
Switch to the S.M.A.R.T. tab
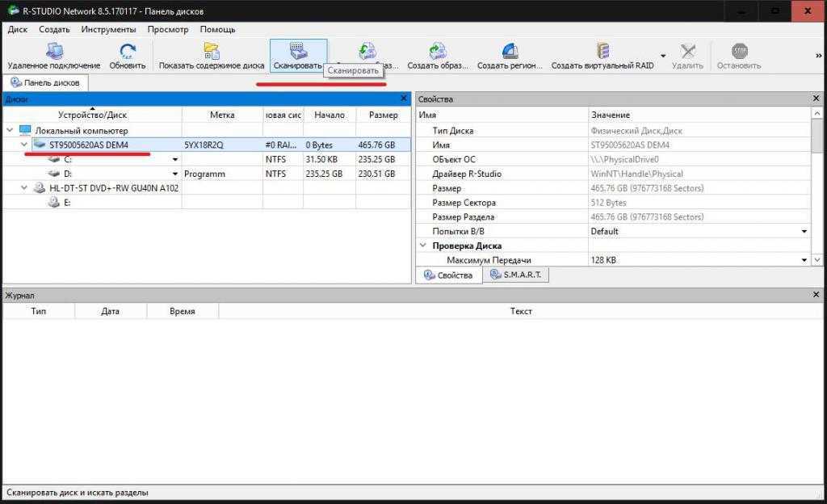pyautogui.click(x=517, y=275)
